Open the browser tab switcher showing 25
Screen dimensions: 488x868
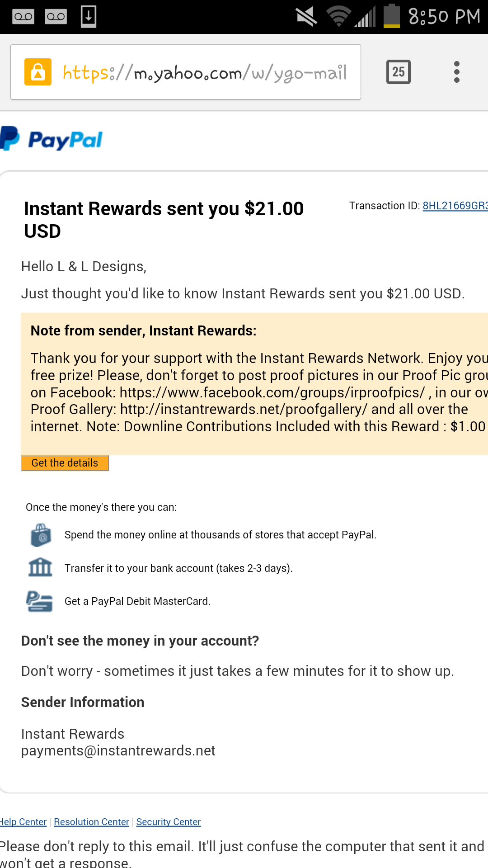coord(399,72)
